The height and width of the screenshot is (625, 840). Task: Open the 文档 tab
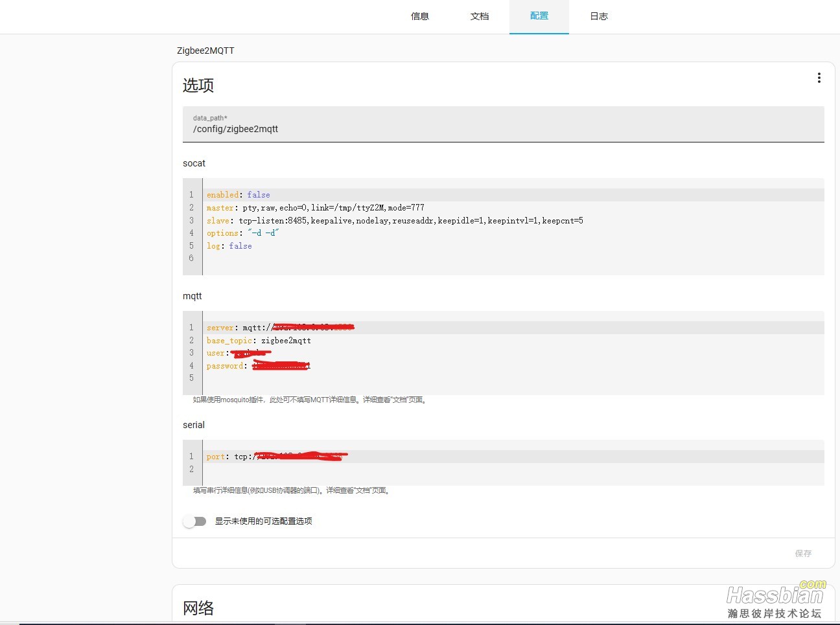[x=480, y=16]
